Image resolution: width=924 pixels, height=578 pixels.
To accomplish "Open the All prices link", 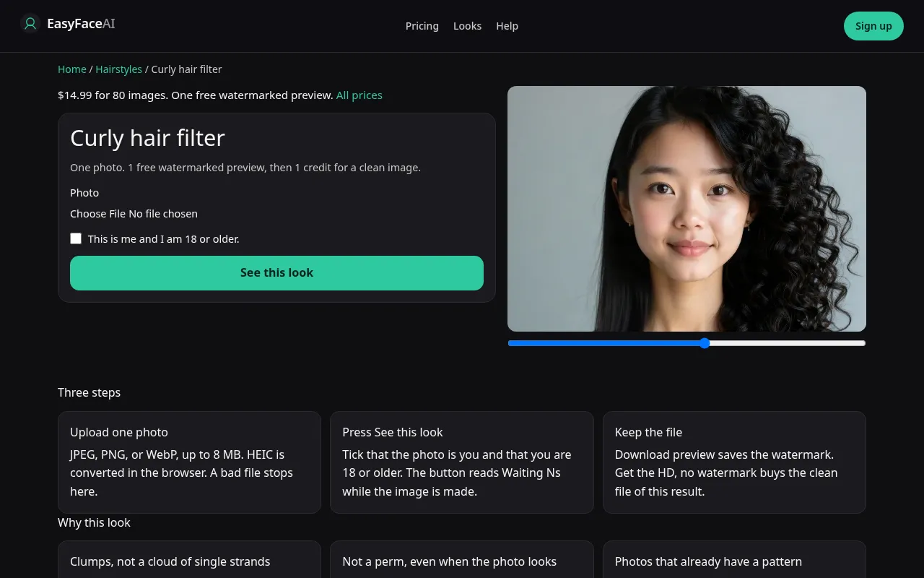I will (359, 95).
